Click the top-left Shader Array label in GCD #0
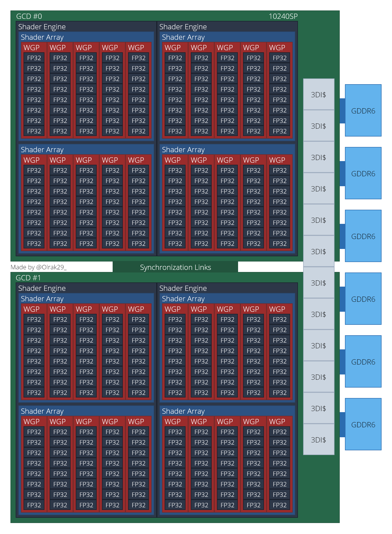This screenshot has width=392, height=534. coord(42,37)
